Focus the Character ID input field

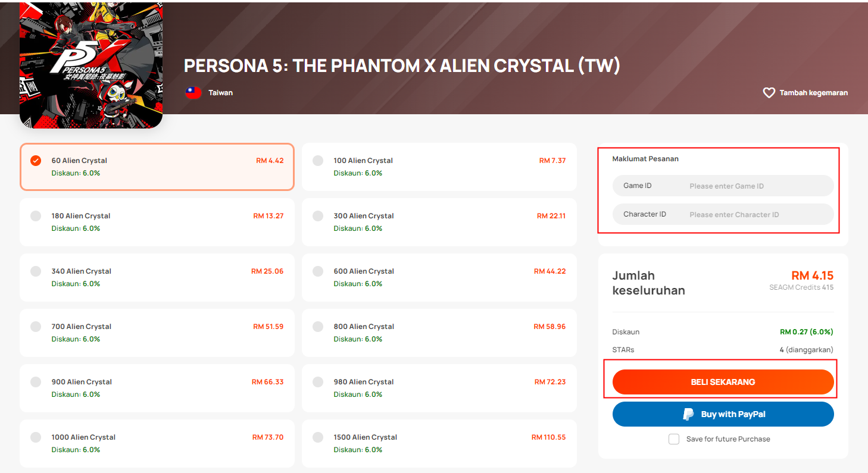click(723, 214)
